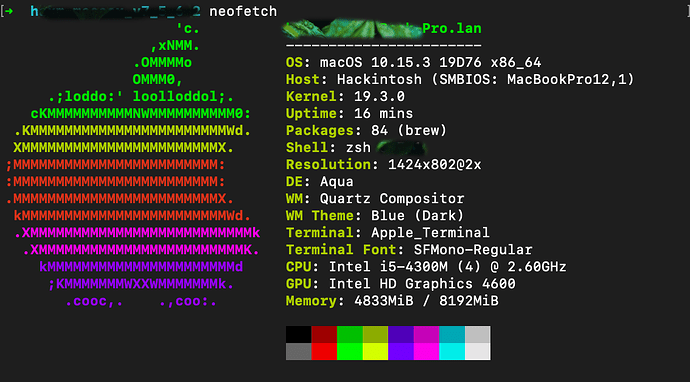
Task: Click the teal color block in top row
Action: [452, 334]
